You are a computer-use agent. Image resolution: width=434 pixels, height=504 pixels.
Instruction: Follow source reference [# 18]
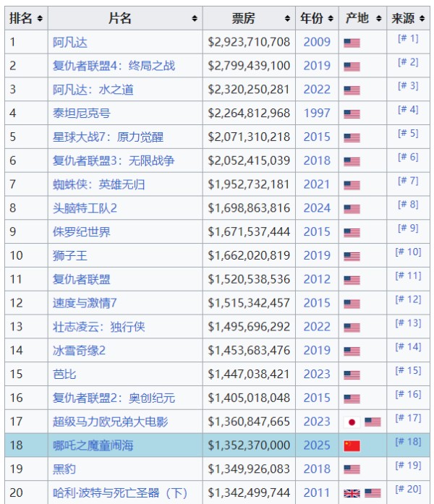[x=408, y=441]
